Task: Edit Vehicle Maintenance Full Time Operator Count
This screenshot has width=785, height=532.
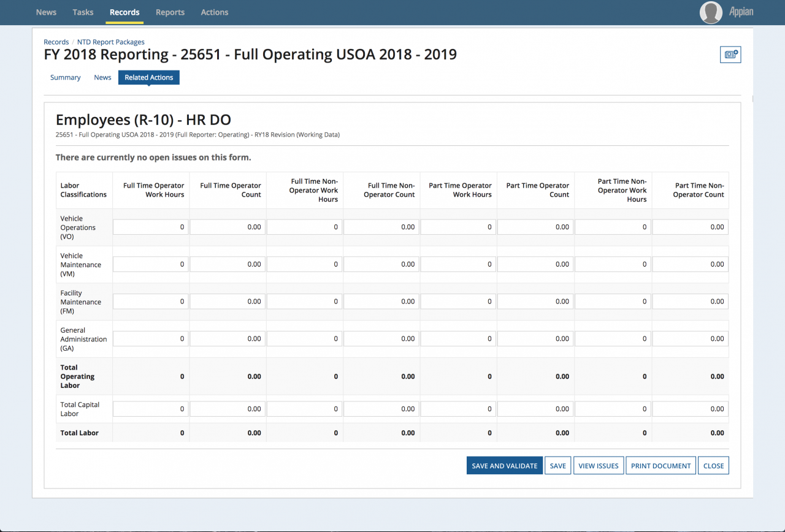Action: point(228,265)
